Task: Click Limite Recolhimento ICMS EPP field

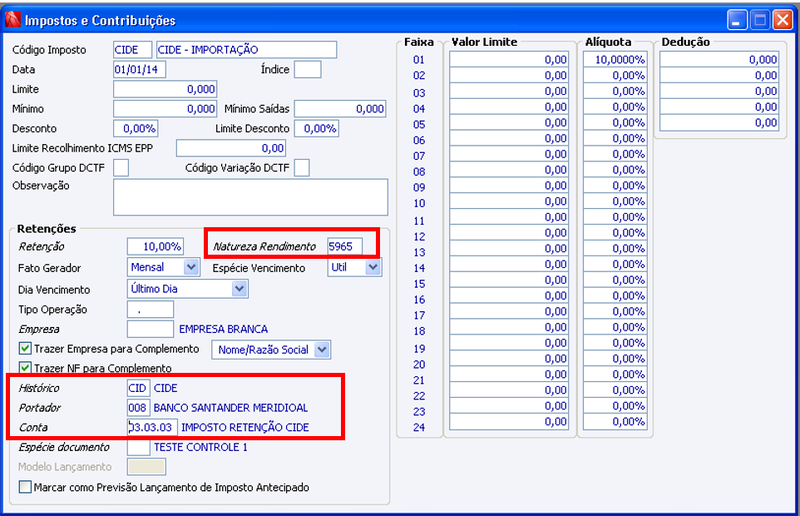Action: (231, 148)
